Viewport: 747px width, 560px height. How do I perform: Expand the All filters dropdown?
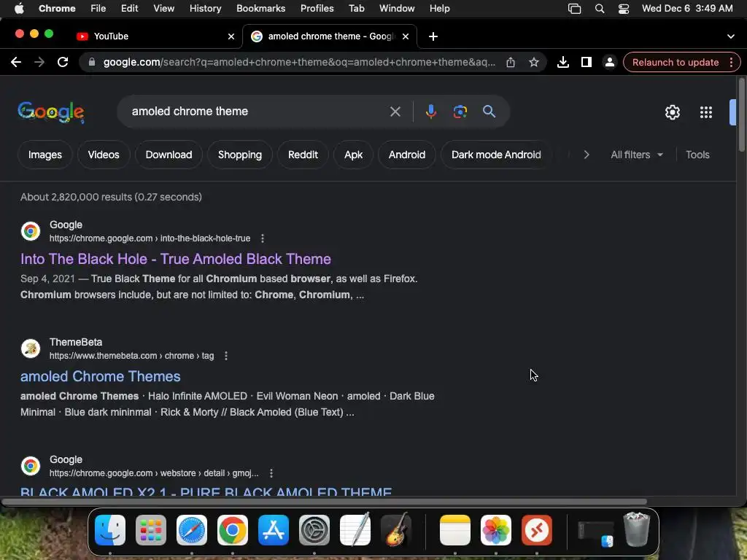coord(636,155)
